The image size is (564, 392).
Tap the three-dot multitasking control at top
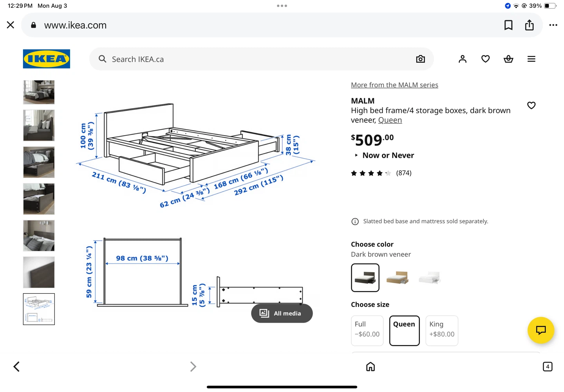tap(282, 6)
